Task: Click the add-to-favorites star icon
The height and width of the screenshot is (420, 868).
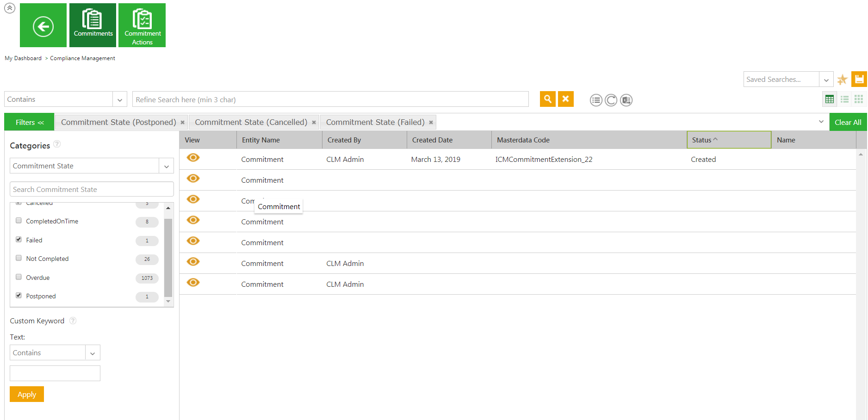Action: point(842,80)
